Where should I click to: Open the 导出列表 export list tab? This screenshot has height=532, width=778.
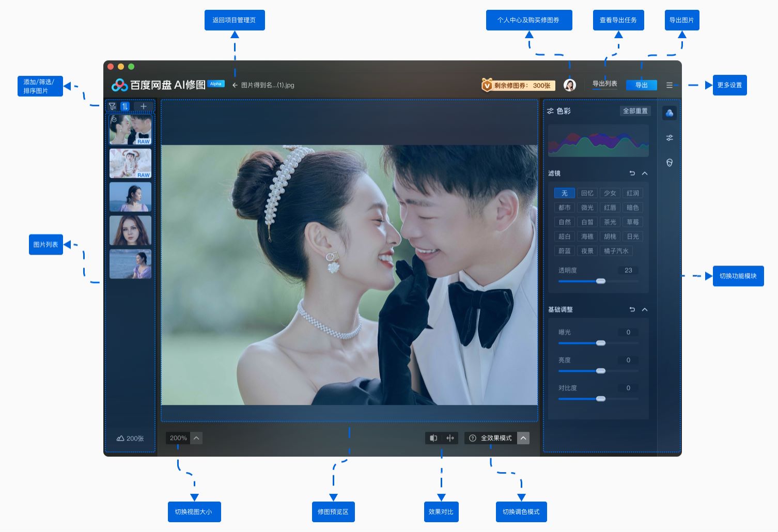(604, 84)
